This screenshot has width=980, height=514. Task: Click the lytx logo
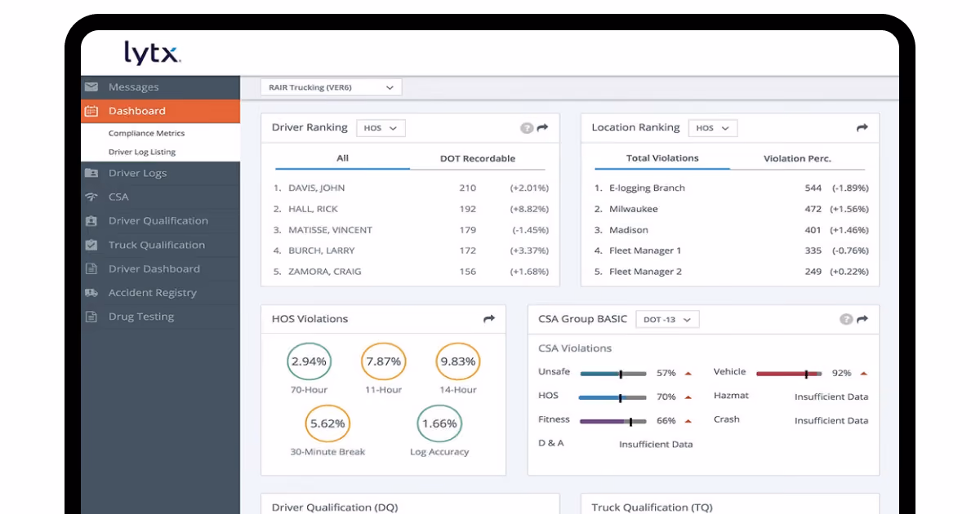coord(152,53)
